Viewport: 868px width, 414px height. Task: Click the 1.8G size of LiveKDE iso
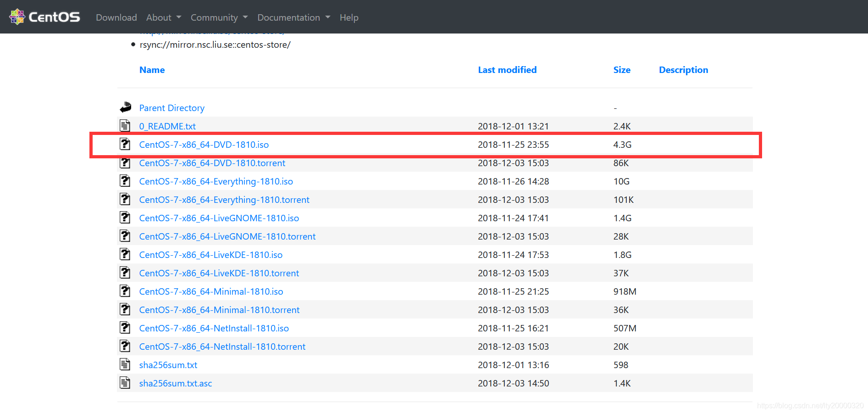tap(622, 255)
